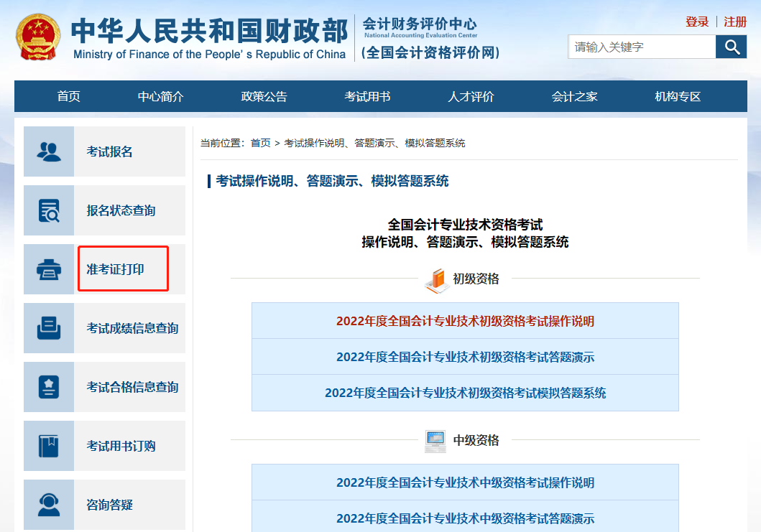Click the 考试报名 people icon
This screenshot has width=761, height=532.
(x=49, y=151)
